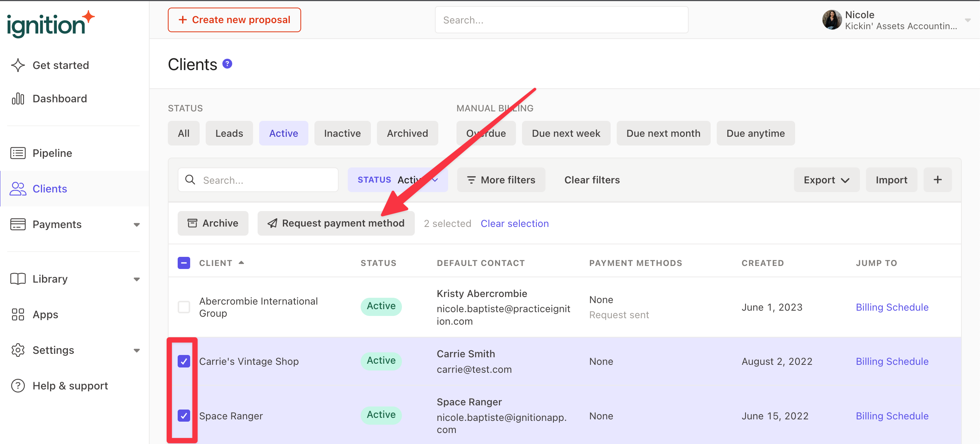Filter by Overdue manual billing

tap(486, 133)
